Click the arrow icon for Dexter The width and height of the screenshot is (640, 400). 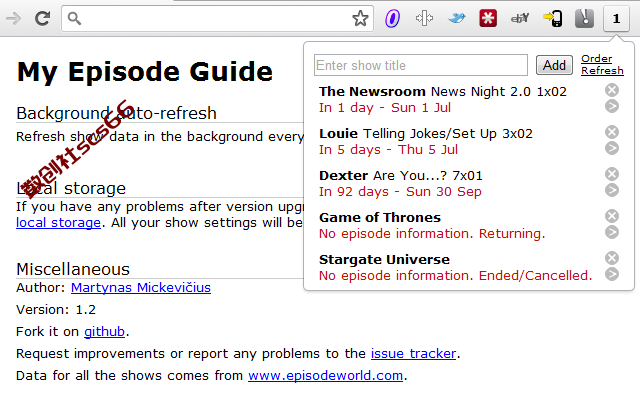(x=612, y=190)
